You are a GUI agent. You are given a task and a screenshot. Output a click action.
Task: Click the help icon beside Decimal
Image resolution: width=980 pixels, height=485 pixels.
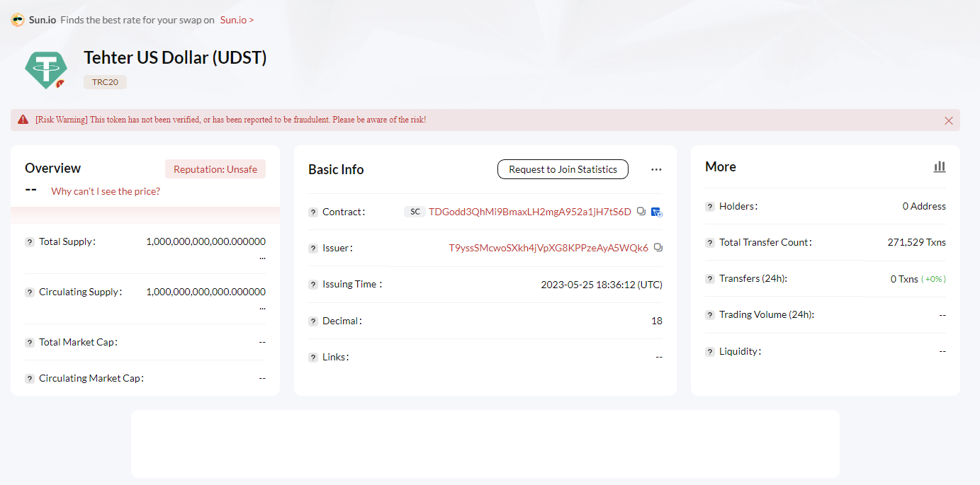313,321
